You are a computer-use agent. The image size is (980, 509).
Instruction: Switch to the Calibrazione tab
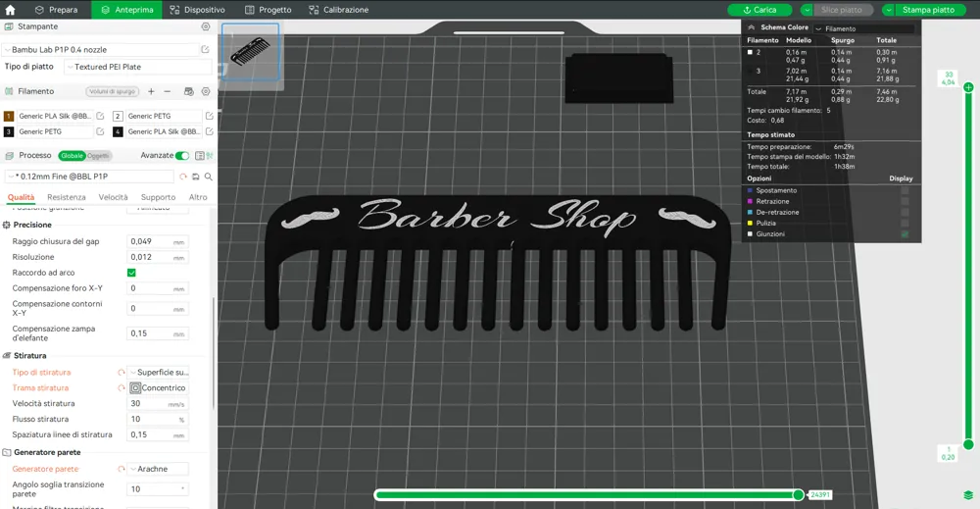click(339, 10)
